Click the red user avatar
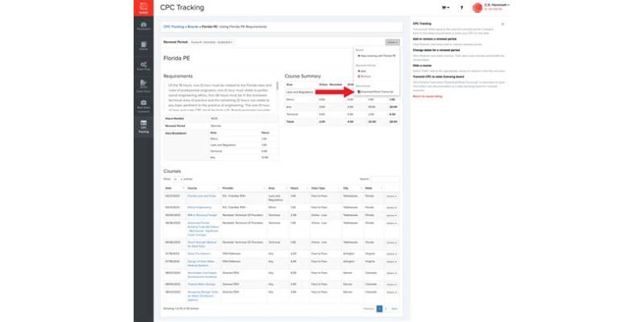 click(x=477, y=8)
